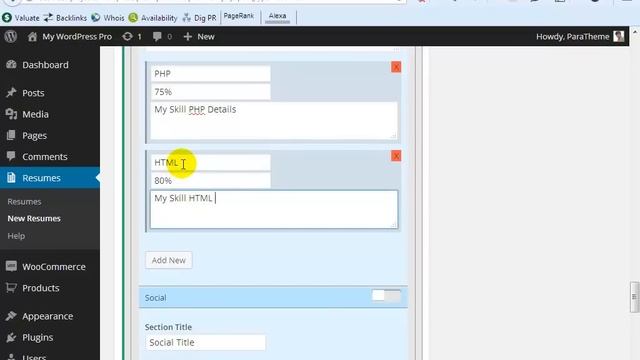Focus the My Skill HTML textarea
Screen dimensions: 640x360
(273, 209)
